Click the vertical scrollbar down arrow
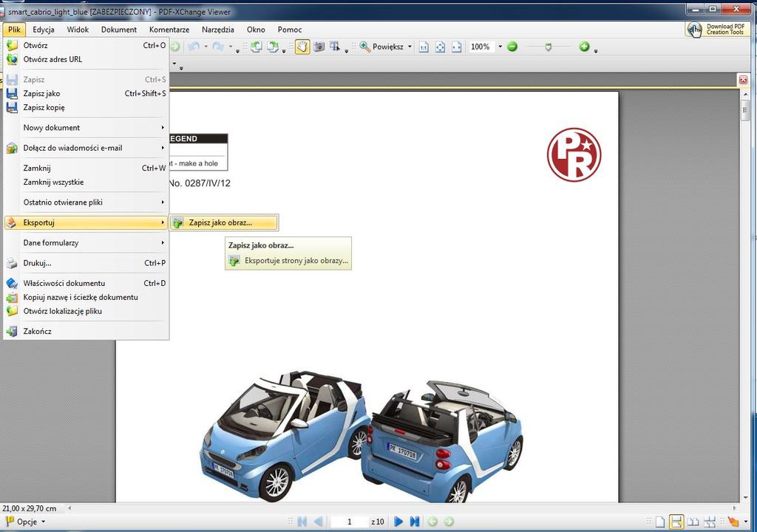Screen dimensions: 757x532 (x=745, y=498)
